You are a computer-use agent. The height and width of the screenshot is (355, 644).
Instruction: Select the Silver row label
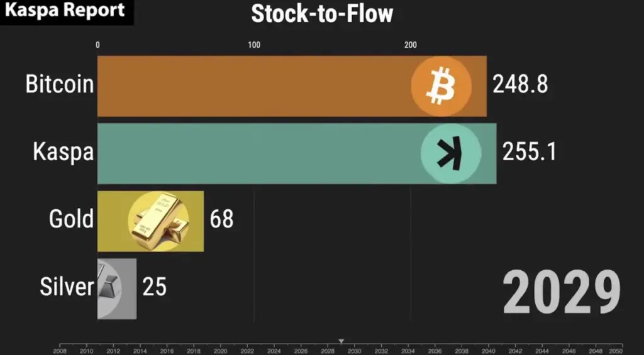click(67, 287)
